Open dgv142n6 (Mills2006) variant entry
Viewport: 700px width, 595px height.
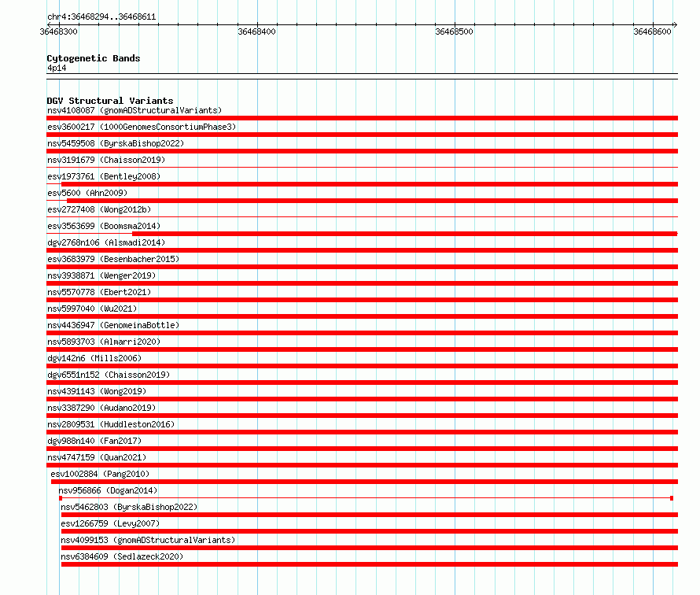click(x=94, y=358)
